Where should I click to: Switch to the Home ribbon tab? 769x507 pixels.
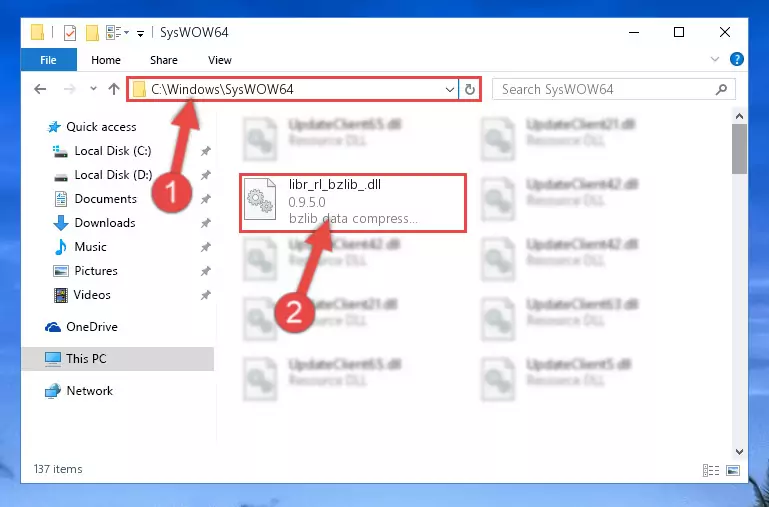pyautogui.click(x=105, y=60)
